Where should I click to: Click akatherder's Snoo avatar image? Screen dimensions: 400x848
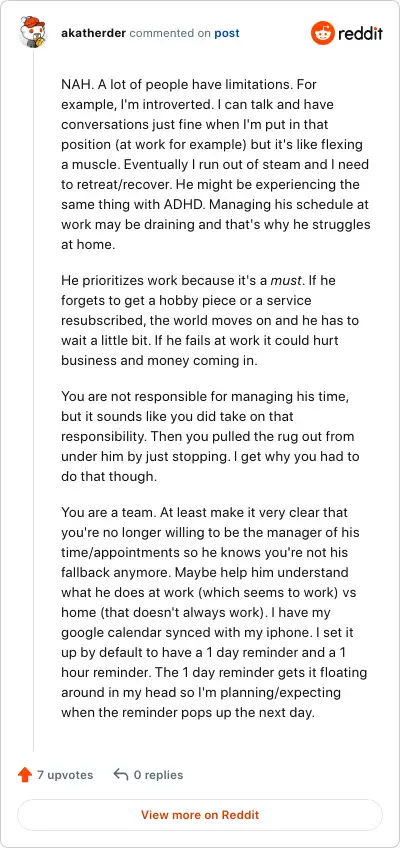coord(32,32)
